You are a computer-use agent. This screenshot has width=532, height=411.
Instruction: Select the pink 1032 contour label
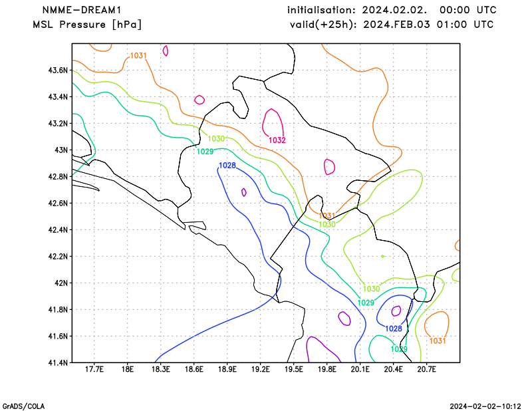click(277, 140)
